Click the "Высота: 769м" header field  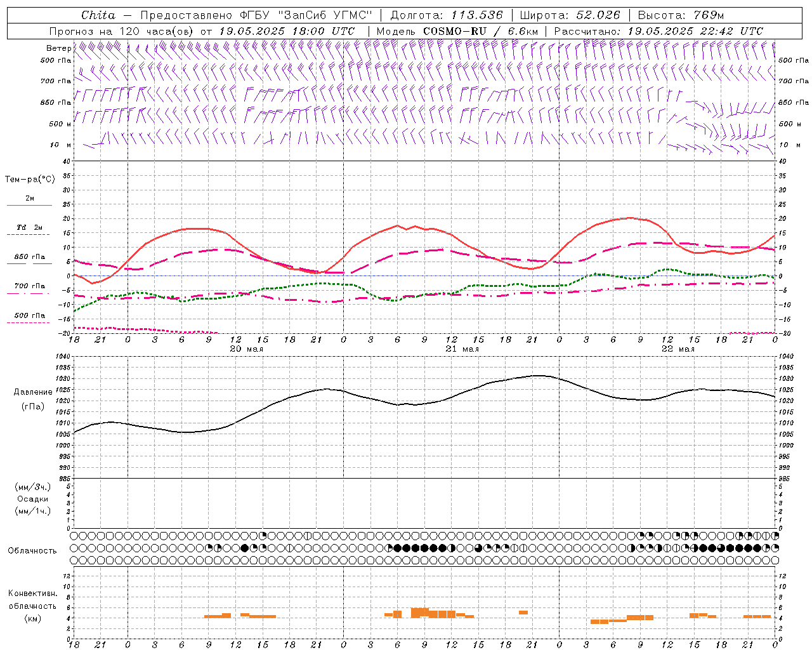click(681, 15)
